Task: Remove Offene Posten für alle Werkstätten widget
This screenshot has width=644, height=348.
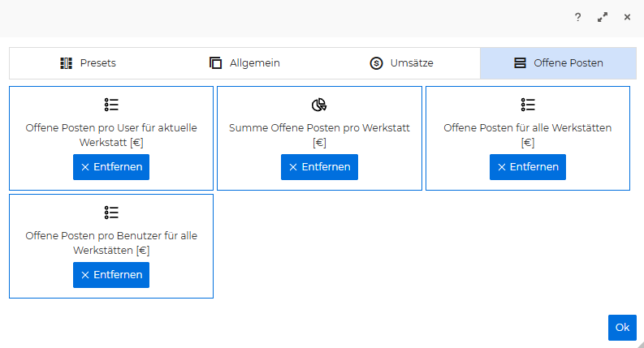Action: click(x=528, y=167)
